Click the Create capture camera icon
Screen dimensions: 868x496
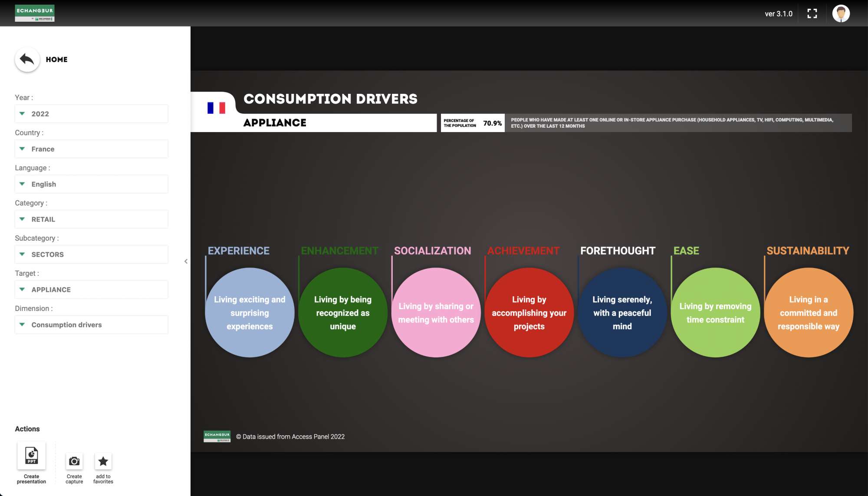point(74,461)
